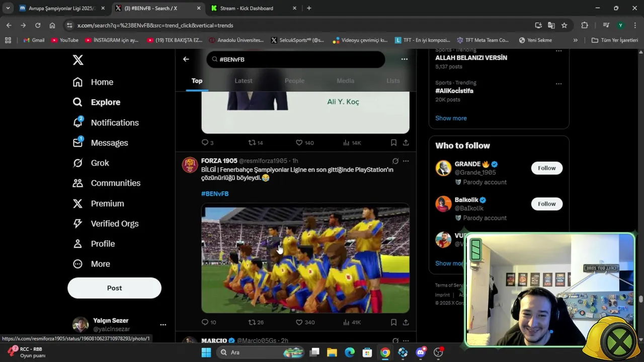Switch to Media tab
Screen dimensions: 644x362
pyautogui.click(x=345, y=81)
